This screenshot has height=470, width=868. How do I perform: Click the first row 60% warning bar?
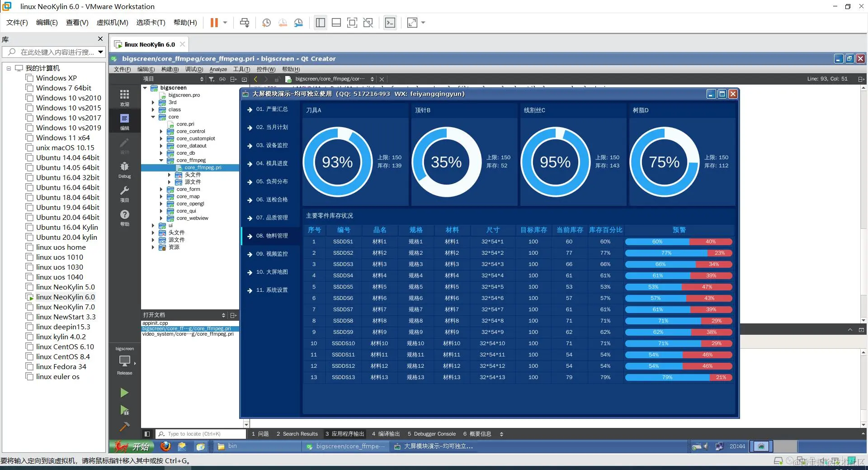[x=657, y=242]
